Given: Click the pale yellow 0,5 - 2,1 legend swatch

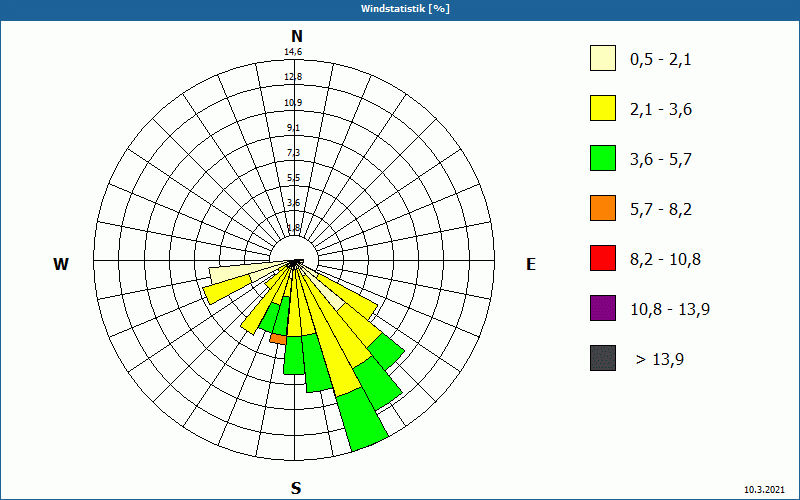Looking at the screenshot, I should [603, 58].
